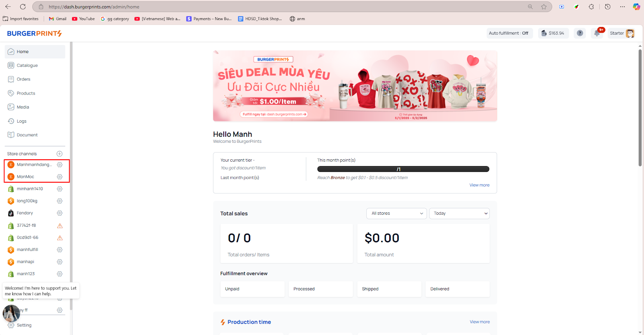Click the BurgerPrints logo

[34, 33]
